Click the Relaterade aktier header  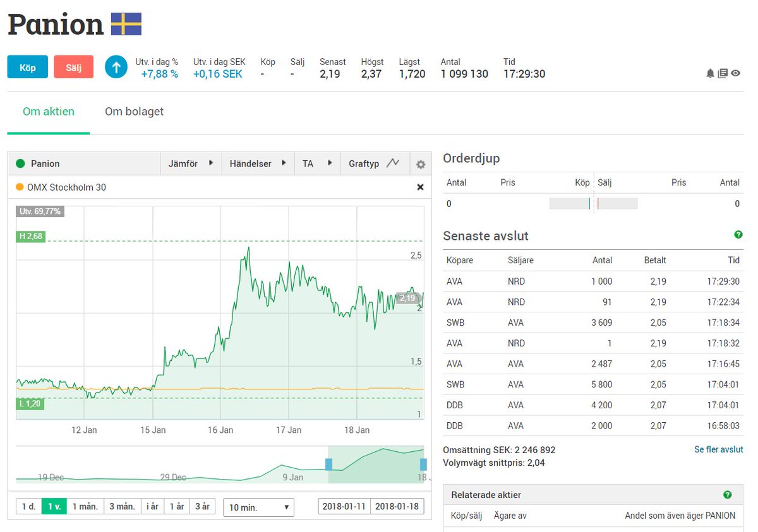[593, 495]
